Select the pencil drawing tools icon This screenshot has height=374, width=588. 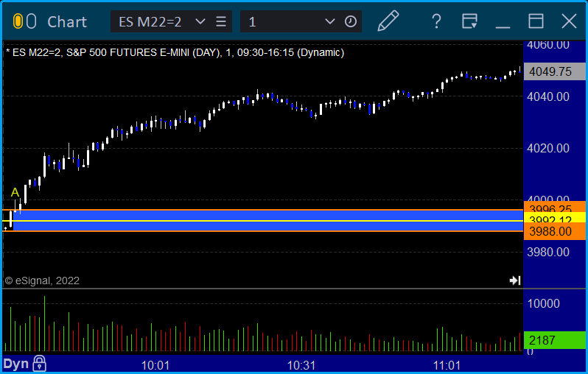point(388,21)
